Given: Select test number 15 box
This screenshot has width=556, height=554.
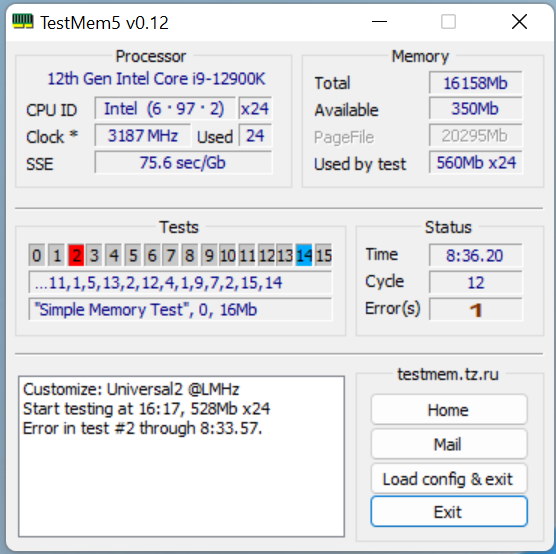Looking at the screenshot, I should (323, 255).
